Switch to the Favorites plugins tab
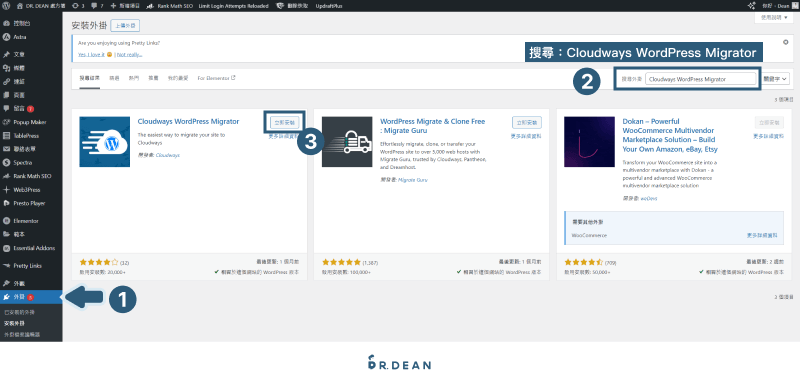The width and height of the screenshot is (800, 385). tap(178, 79)
